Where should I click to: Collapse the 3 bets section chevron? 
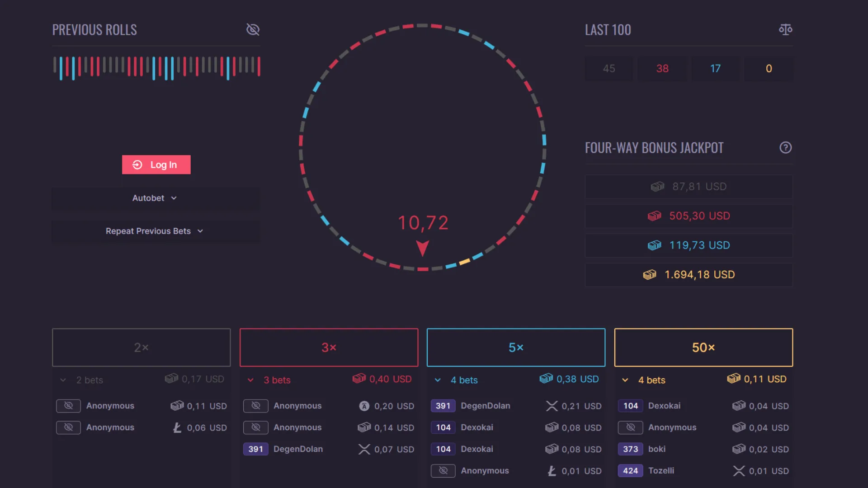pos(250,380)
